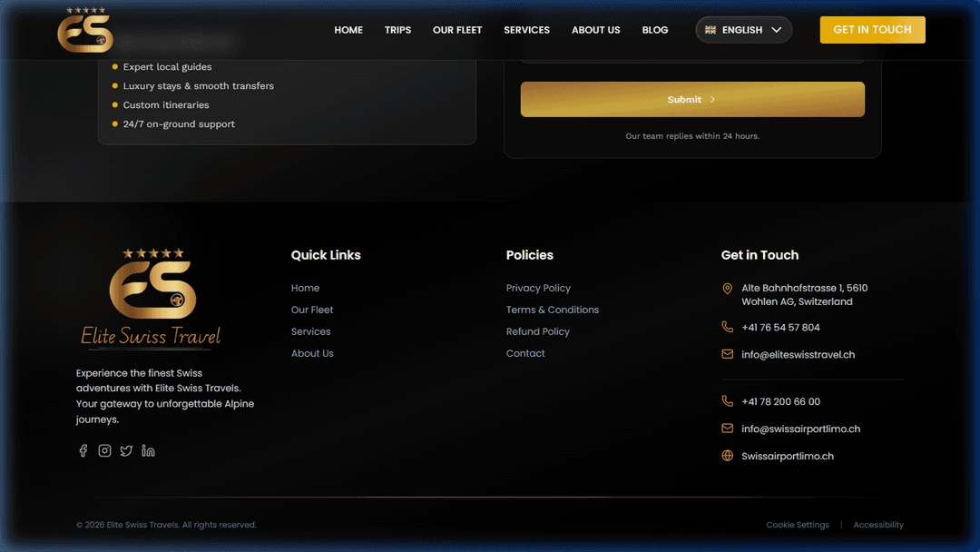
Task: Open the Twitter social icon
Action: coord(126,450)
